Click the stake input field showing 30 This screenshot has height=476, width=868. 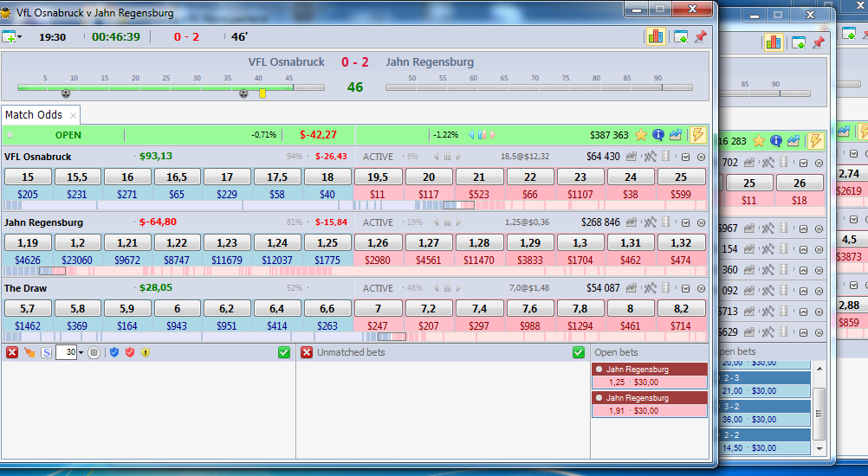pos(66,352)
